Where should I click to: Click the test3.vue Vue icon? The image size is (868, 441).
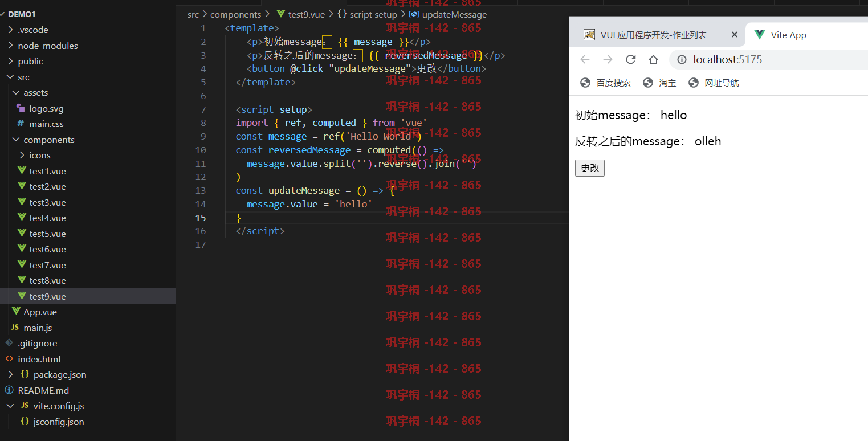22,202
